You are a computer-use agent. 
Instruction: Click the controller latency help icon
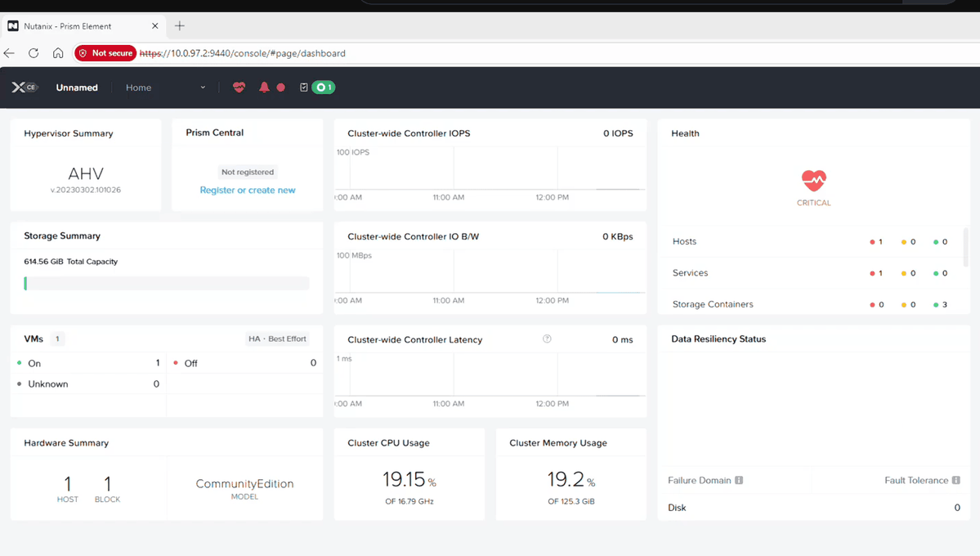tap(547, 339)
